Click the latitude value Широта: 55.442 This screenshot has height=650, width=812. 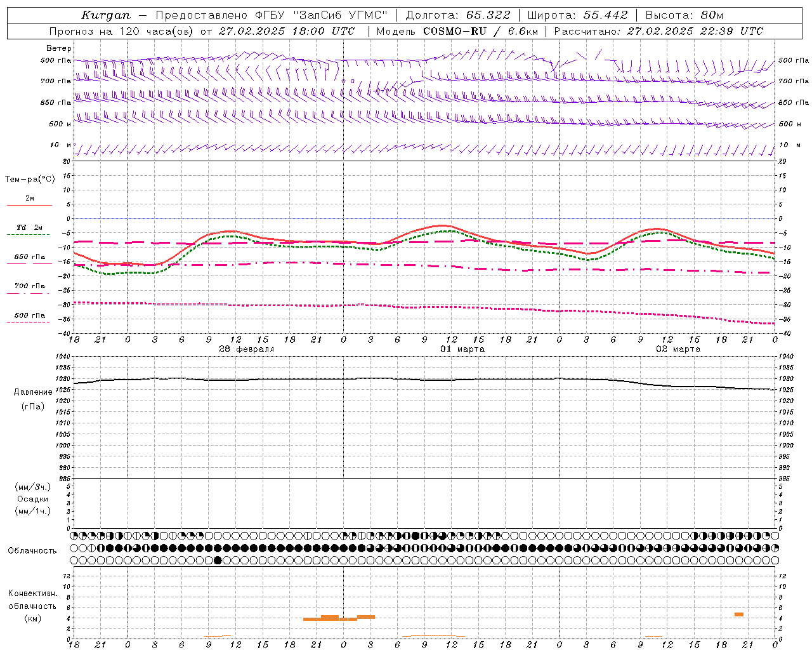tap(577, 15)
